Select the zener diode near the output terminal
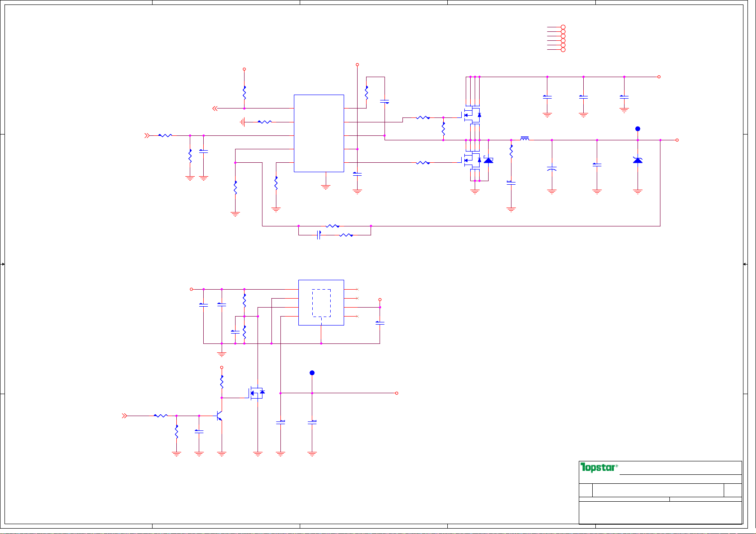Screen dimensions: 756x534 (638, 160)
